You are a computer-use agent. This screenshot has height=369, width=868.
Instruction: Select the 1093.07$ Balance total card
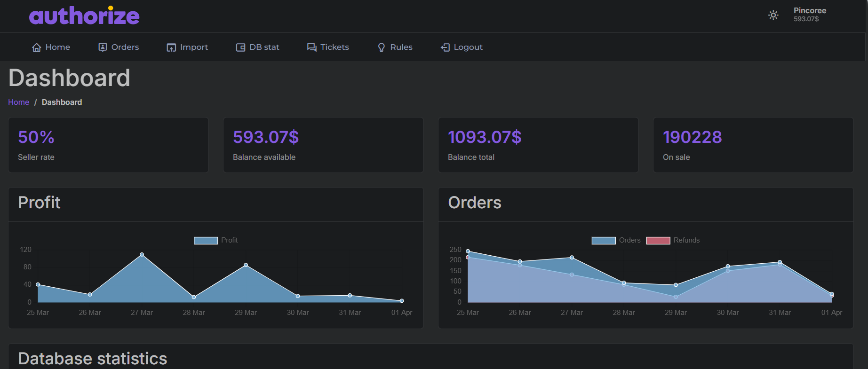(x=538, y=145)
